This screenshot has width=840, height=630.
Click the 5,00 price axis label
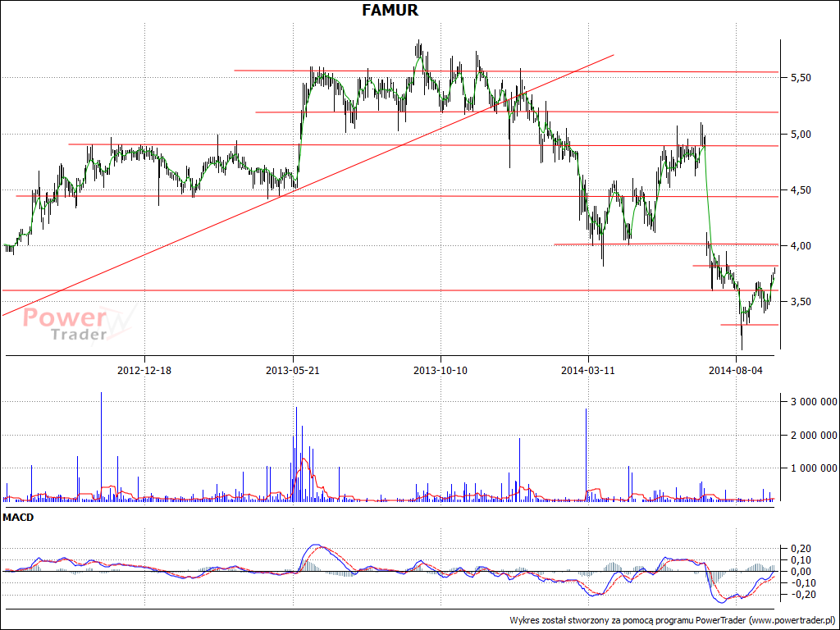pos(801,134)
